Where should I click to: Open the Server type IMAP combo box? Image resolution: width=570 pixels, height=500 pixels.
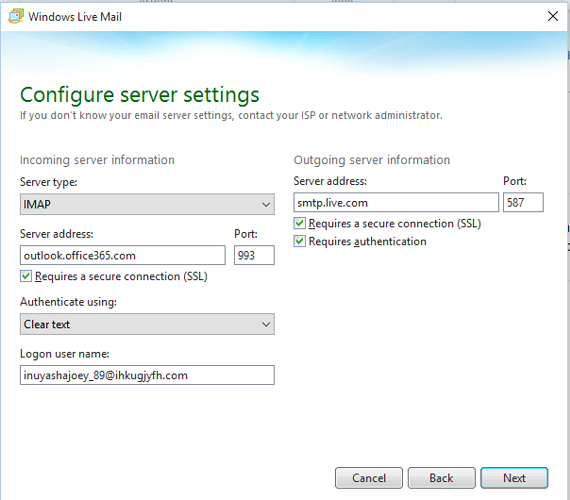(x=147, y=204)
